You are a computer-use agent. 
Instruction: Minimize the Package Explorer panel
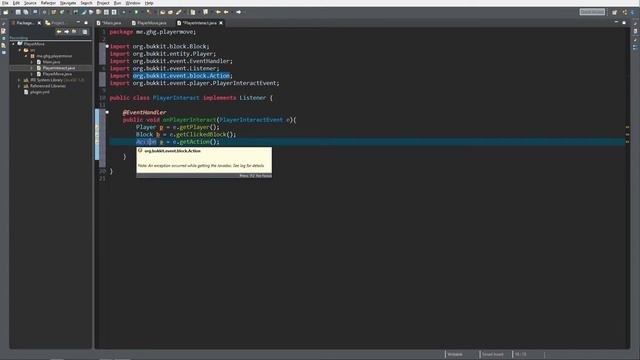78,22
